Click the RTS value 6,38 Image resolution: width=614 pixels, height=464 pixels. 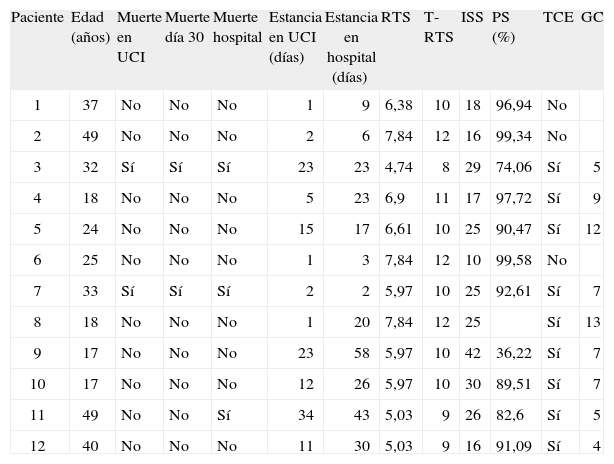click(x=398, y=105)
